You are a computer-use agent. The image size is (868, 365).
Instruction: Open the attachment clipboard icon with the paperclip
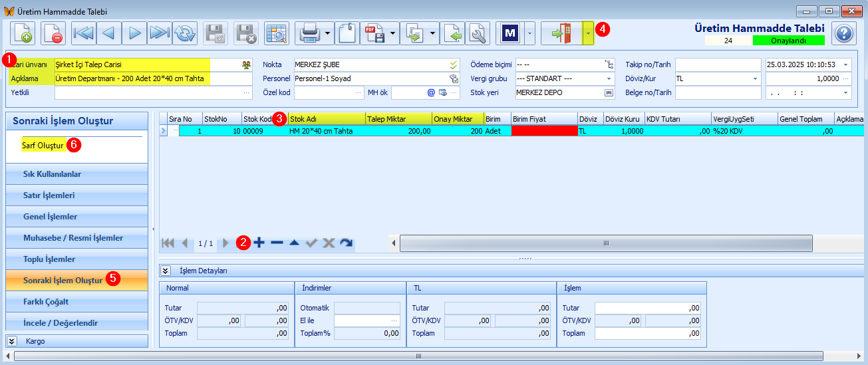pyautogui.click(x=347, y=33)
